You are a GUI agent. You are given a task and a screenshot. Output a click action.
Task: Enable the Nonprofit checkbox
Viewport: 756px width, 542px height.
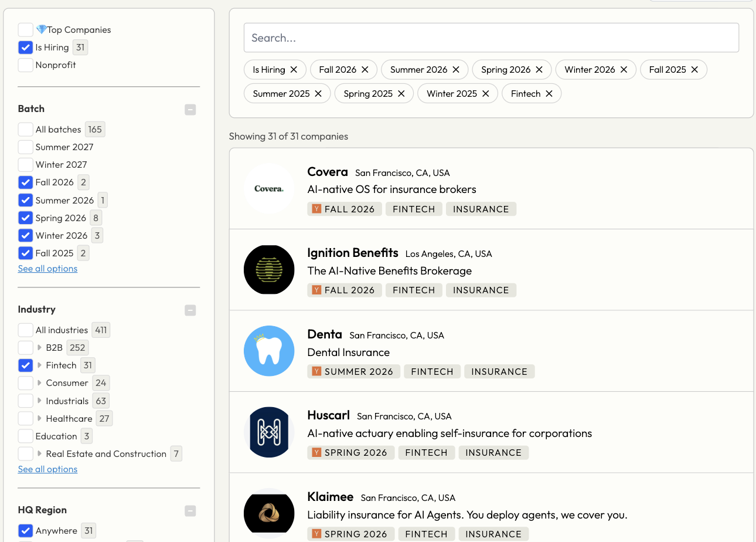(x=25, y=65)
